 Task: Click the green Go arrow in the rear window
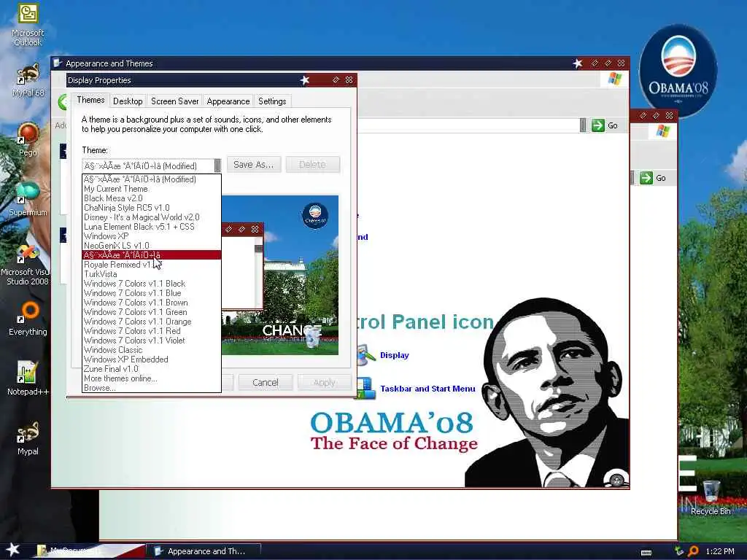click(646, 178)
